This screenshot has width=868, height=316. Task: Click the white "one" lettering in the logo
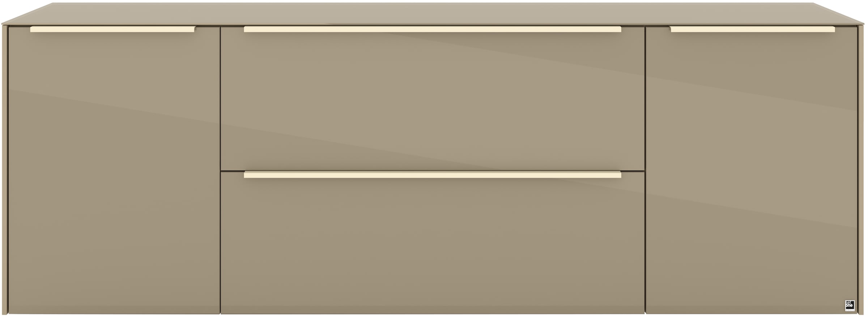point(849,306)
